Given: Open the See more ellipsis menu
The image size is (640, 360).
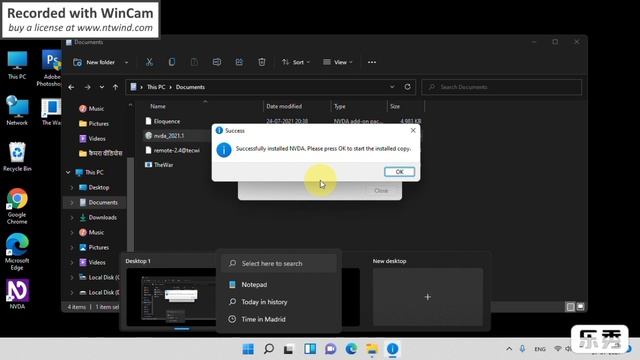Looking at the screenshot, I should tap(372, 62).
